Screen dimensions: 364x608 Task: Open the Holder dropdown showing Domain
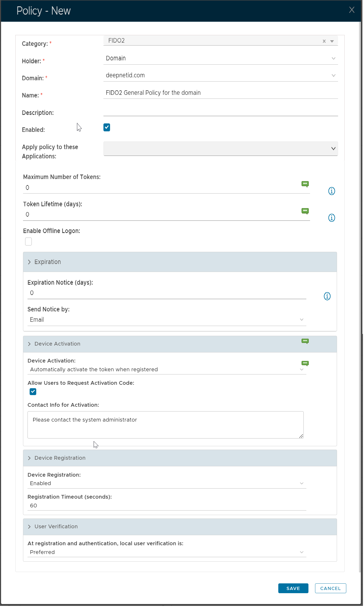220,58
